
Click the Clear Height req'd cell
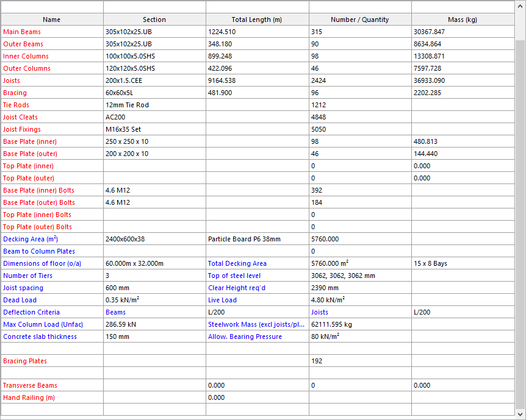tap(258, 288)
